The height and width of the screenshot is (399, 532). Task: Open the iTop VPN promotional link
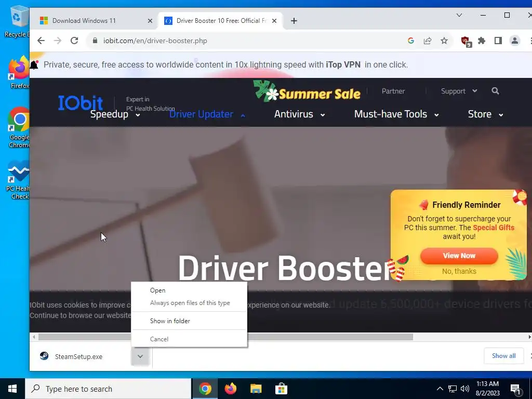pos(343,64)
